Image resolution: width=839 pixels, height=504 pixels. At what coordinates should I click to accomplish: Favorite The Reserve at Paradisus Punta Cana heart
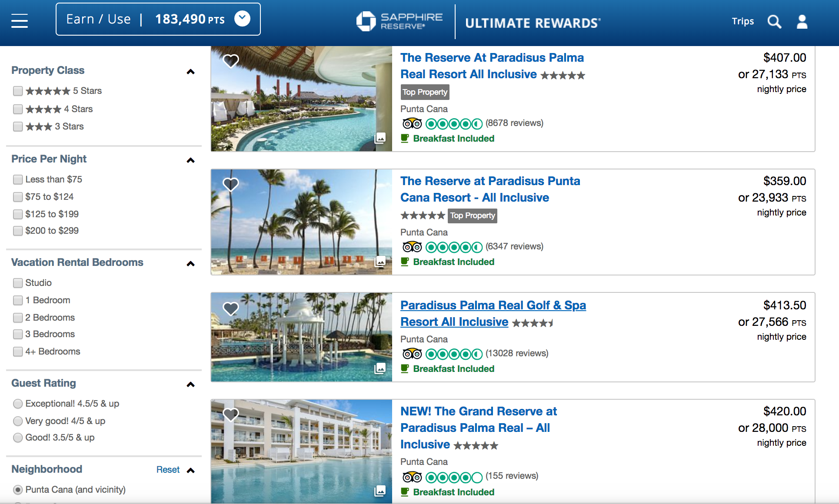tap(231, 184)
